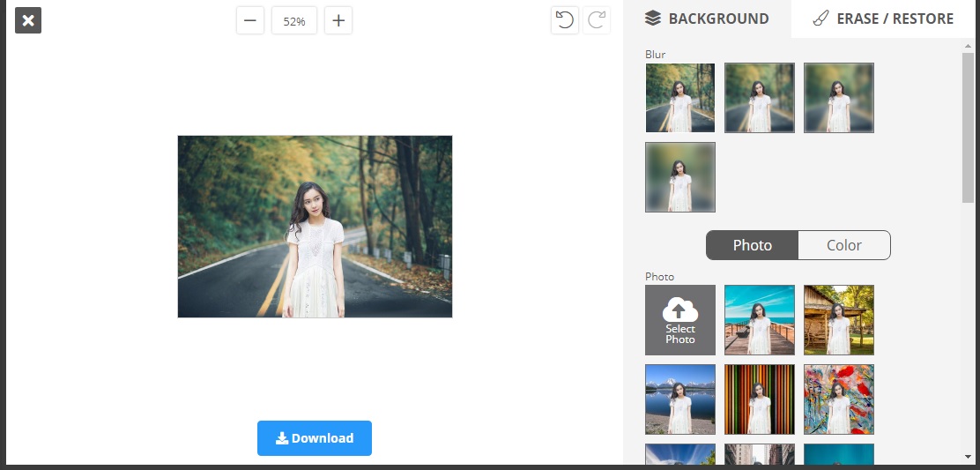Click the 'Photo' section label above thumbnails
Viewport: 980px width, 470px height.
[659, 276]
